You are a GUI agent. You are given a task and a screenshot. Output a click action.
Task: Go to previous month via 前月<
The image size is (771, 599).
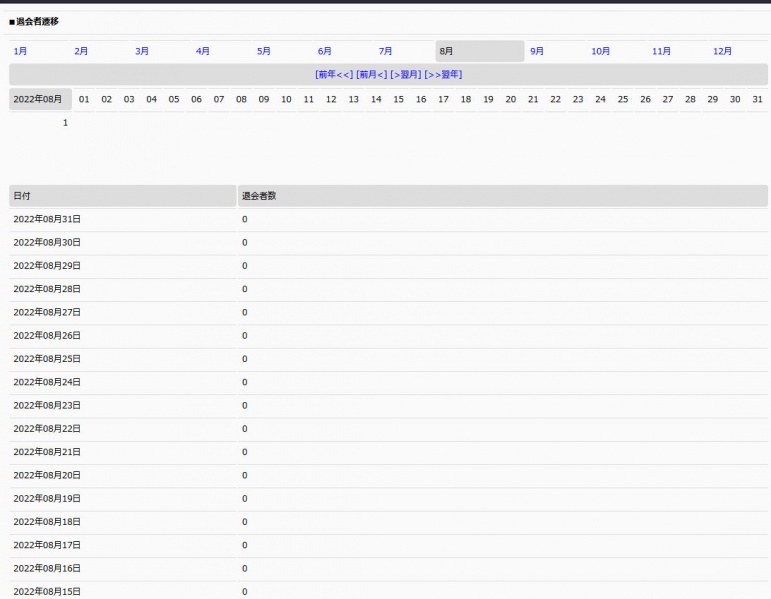click(371, 75)
